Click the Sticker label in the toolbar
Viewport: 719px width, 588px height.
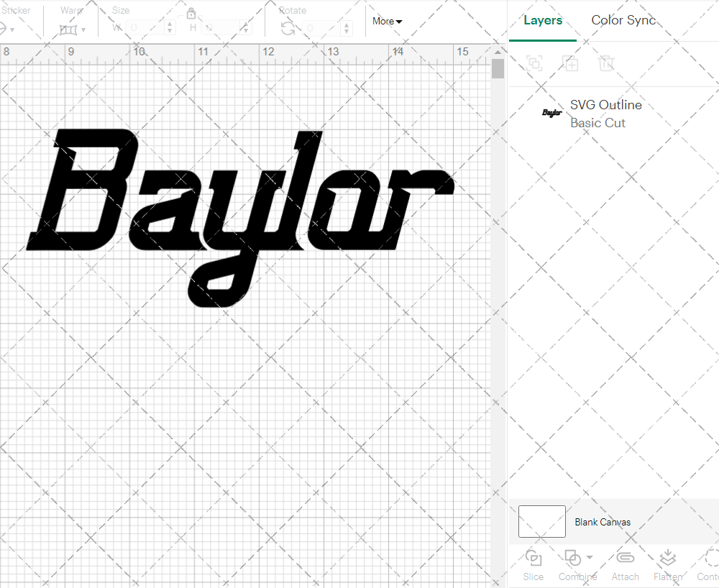tap(17, 10)
